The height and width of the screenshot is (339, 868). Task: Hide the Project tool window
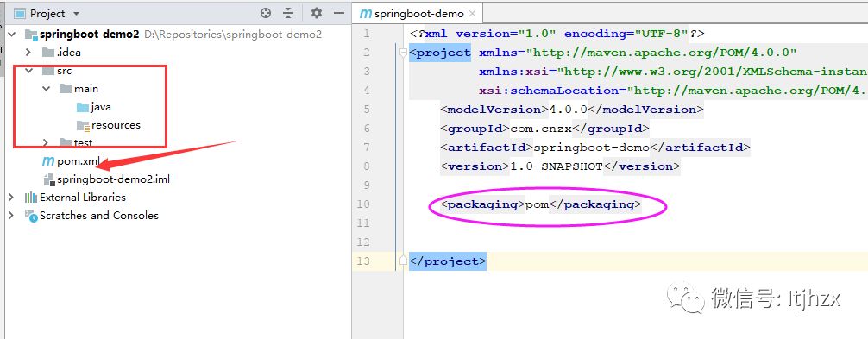pos(339,13)
